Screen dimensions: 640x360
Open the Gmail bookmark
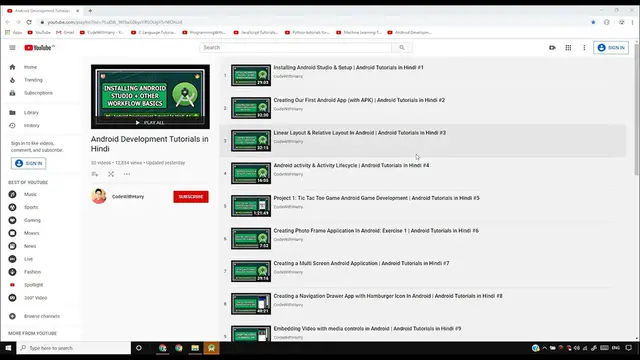65,32
